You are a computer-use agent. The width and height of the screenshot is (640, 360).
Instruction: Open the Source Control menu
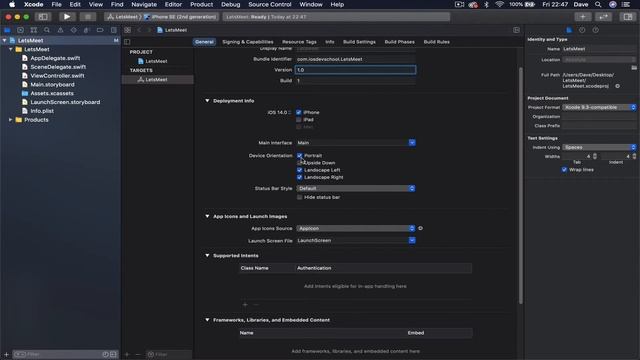click(x=270, y=4)
